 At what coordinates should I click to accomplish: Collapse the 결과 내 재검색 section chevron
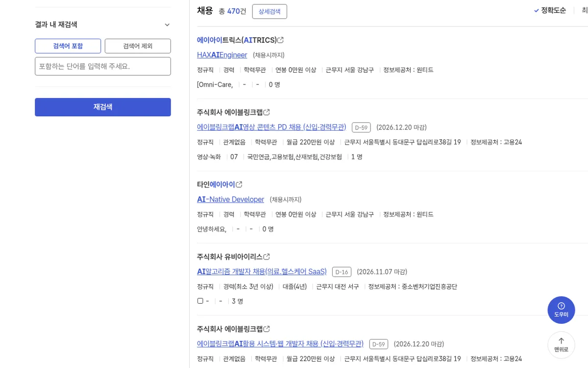pos(167,25)
